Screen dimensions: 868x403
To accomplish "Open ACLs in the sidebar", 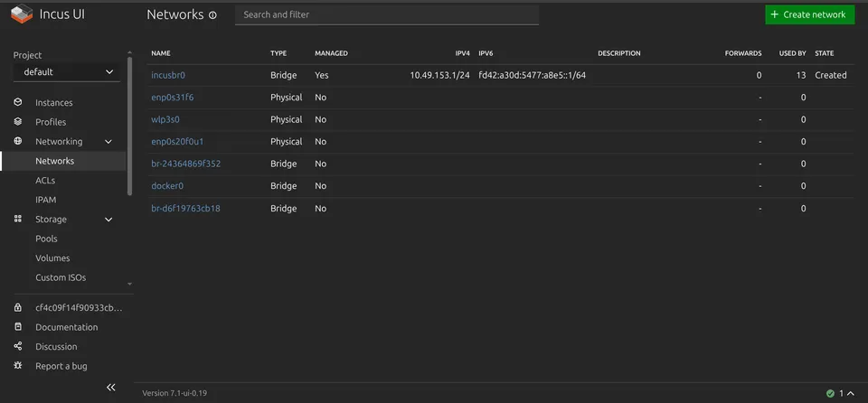I will tap(45, 181).
